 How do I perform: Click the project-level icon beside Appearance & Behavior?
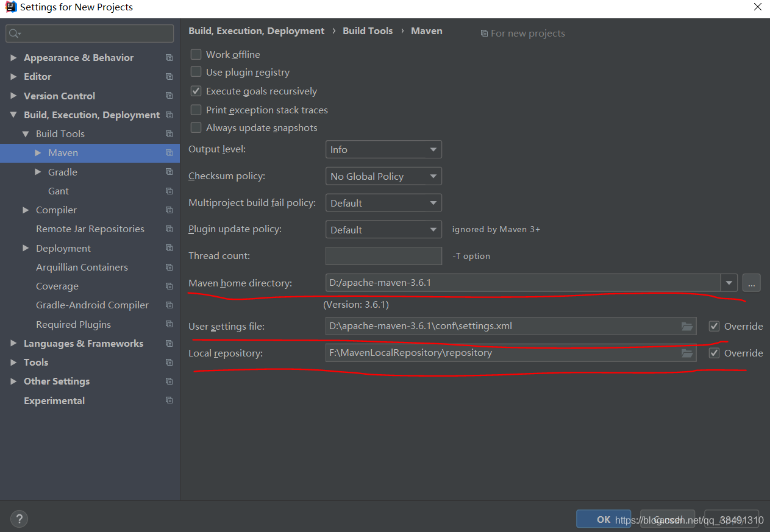pos(169,58)
